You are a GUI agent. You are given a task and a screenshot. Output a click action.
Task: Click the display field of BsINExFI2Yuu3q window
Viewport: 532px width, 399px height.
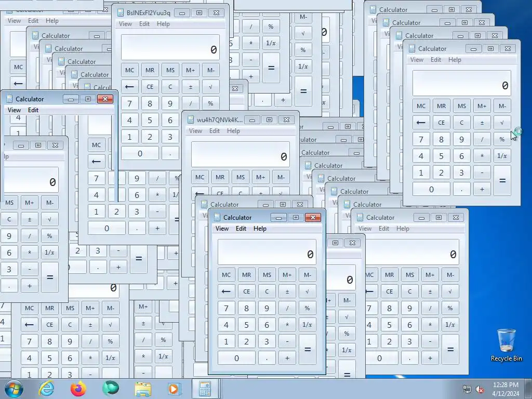[x=170, y=47]
